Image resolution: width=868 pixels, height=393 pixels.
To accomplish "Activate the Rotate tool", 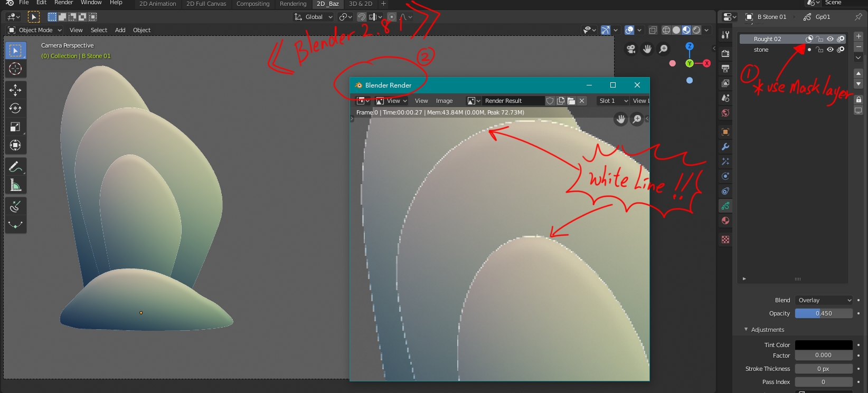I will point(15,108).
